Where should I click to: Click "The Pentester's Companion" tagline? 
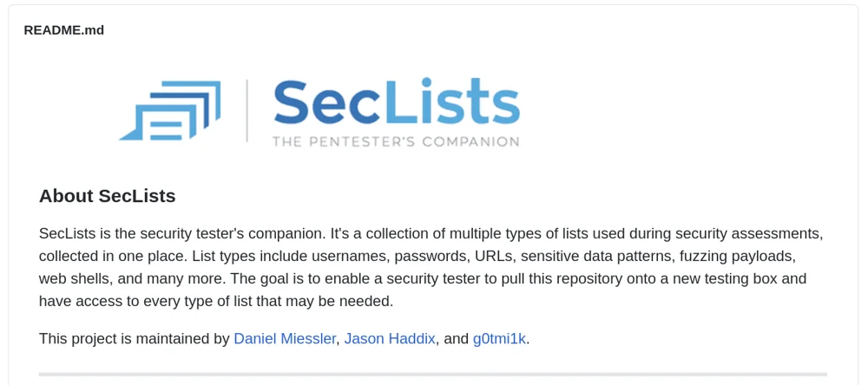396,141
